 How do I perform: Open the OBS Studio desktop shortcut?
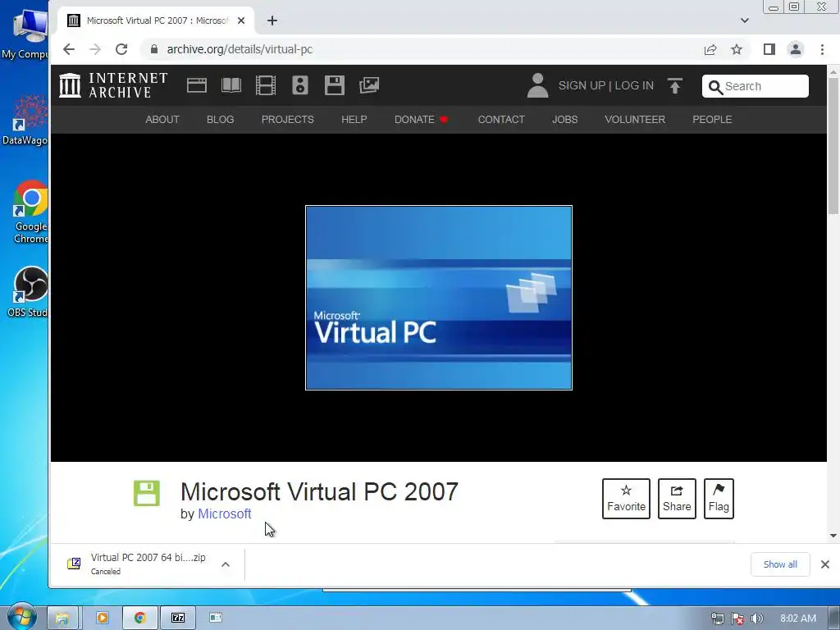[x=30, y=292]
